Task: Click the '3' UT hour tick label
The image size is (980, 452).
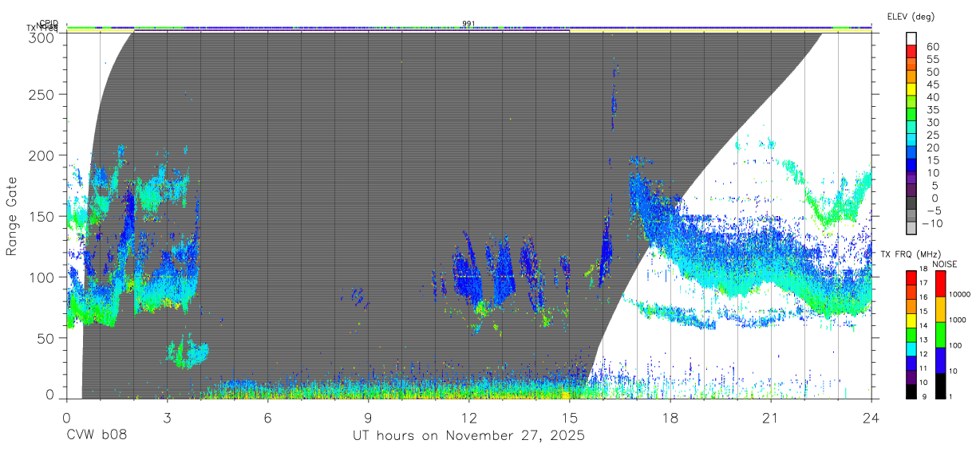Action: pos(167,417)
